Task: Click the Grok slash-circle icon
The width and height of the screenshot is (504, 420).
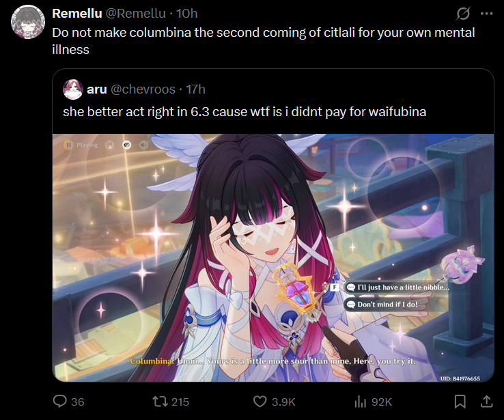Action: click(x=463, y=14)
